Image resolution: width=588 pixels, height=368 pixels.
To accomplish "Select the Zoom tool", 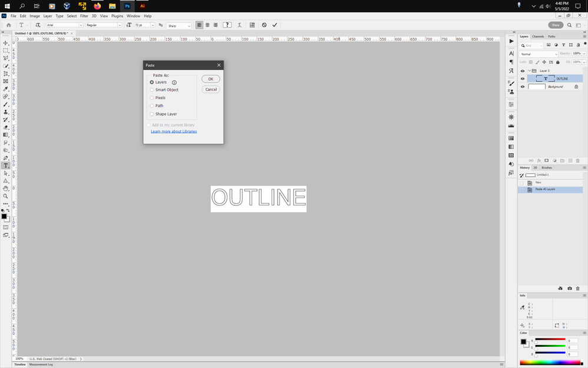I will [x=6, y=196].
